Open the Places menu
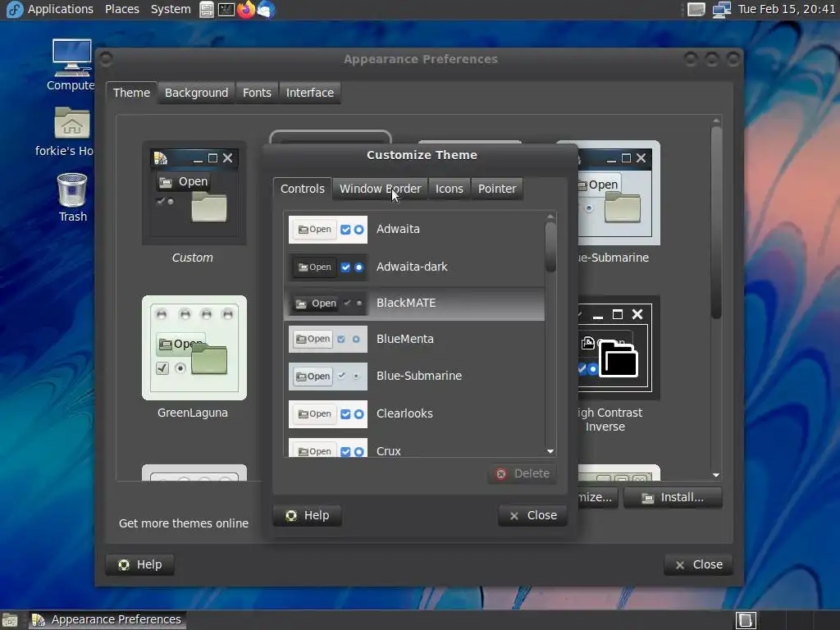 [122, 9]
